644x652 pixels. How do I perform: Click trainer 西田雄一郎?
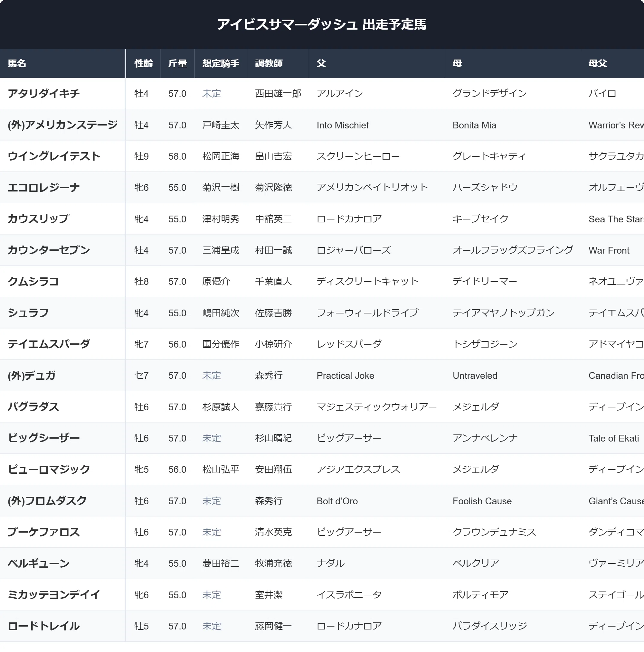click(x=278, y=93)
